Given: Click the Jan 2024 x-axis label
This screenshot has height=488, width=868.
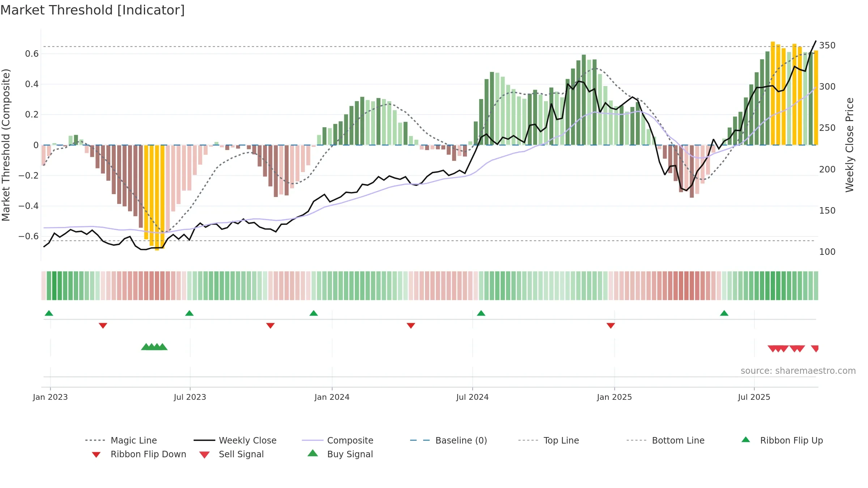Looking at the screenshot, I should click(x=332, y=397).
